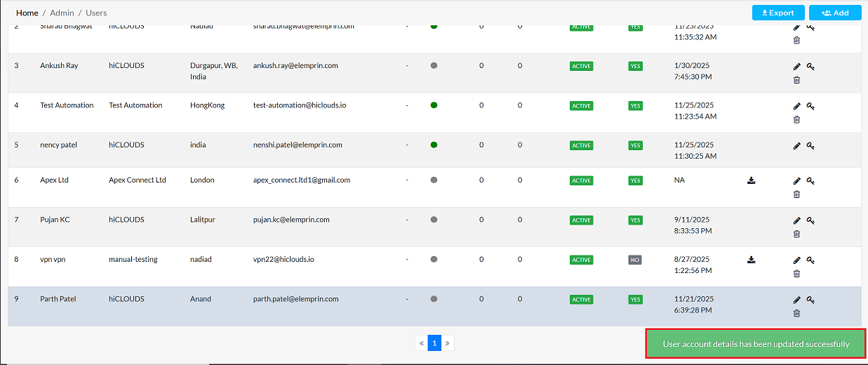
Task: Click the key icon for Parth Patel
Action: coord(810,300)
